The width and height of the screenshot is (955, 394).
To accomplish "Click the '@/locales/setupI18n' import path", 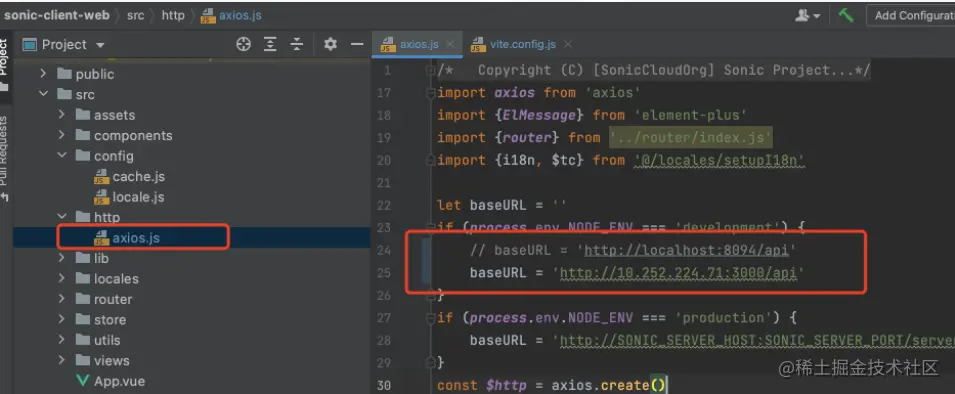I will click(719, 160).
